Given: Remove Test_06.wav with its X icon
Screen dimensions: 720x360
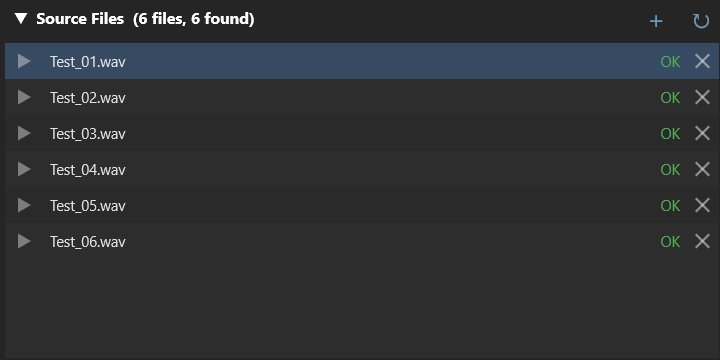Looking at the screenshot, I should (x=702, y=242).
